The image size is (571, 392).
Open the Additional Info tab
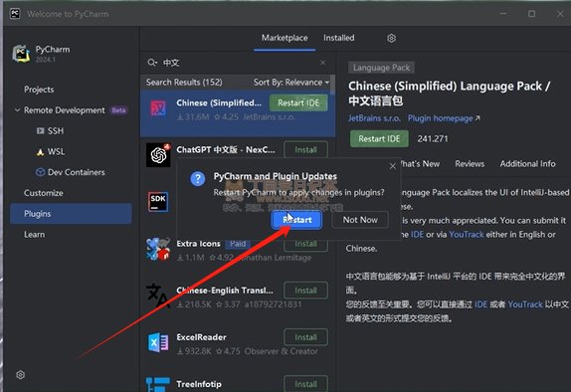point(527,164)
